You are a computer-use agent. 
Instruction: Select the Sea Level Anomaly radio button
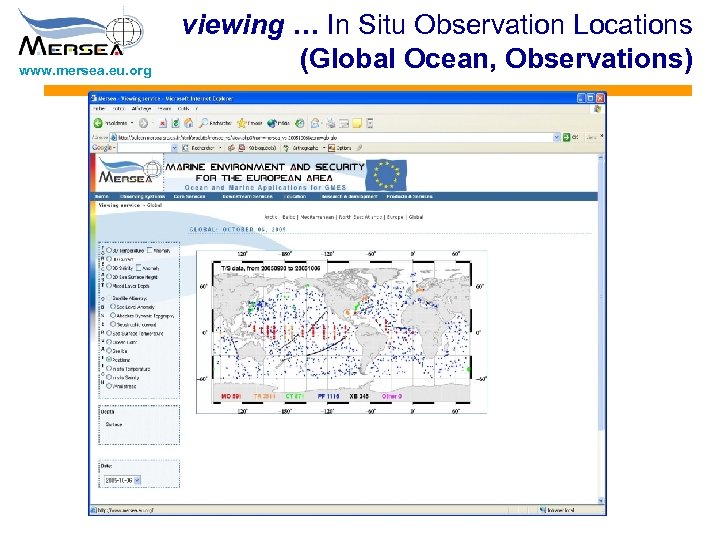pyautogui.click(x=113, y=307)
